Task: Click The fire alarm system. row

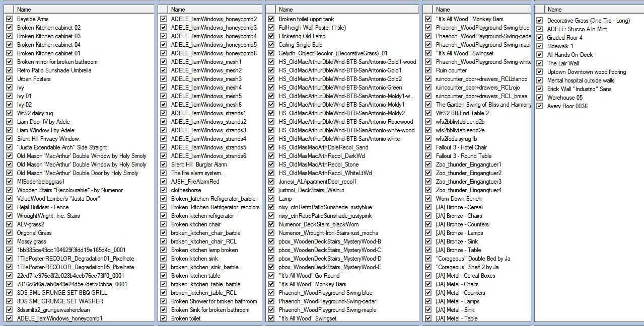Action: coord(196,173)
